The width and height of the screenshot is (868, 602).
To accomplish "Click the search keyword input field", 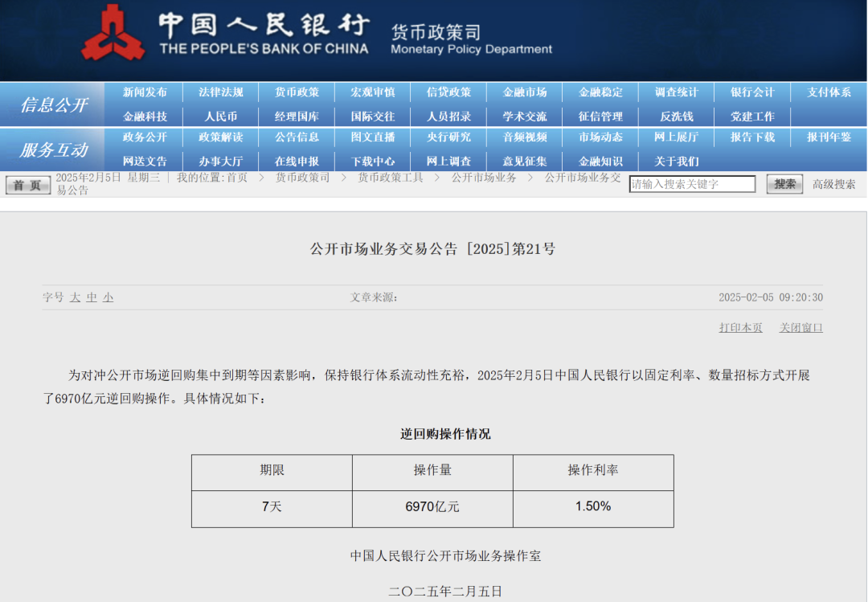I will click(x=691, y=184).
